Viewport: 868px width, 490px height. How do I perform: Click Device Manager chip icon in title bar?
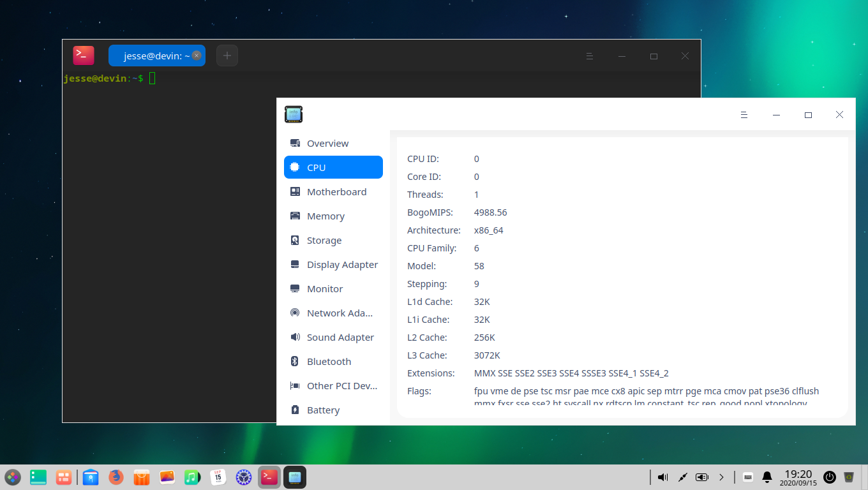(294, 114)
